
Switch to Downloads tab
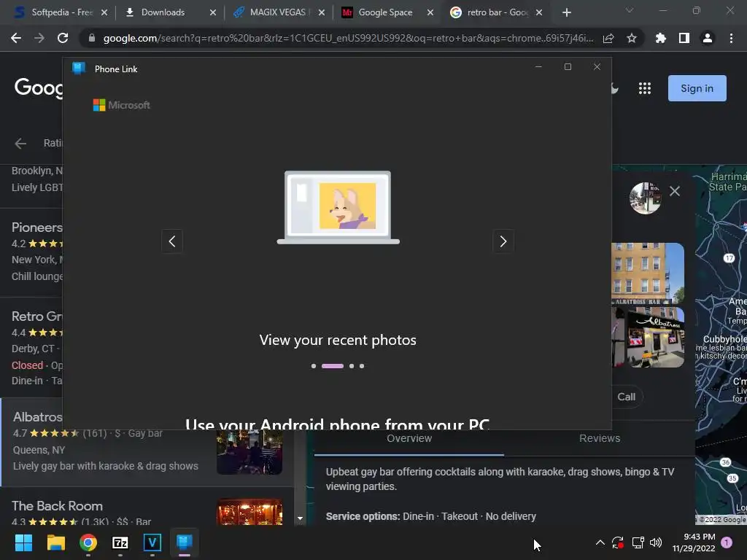click(163, 12)
